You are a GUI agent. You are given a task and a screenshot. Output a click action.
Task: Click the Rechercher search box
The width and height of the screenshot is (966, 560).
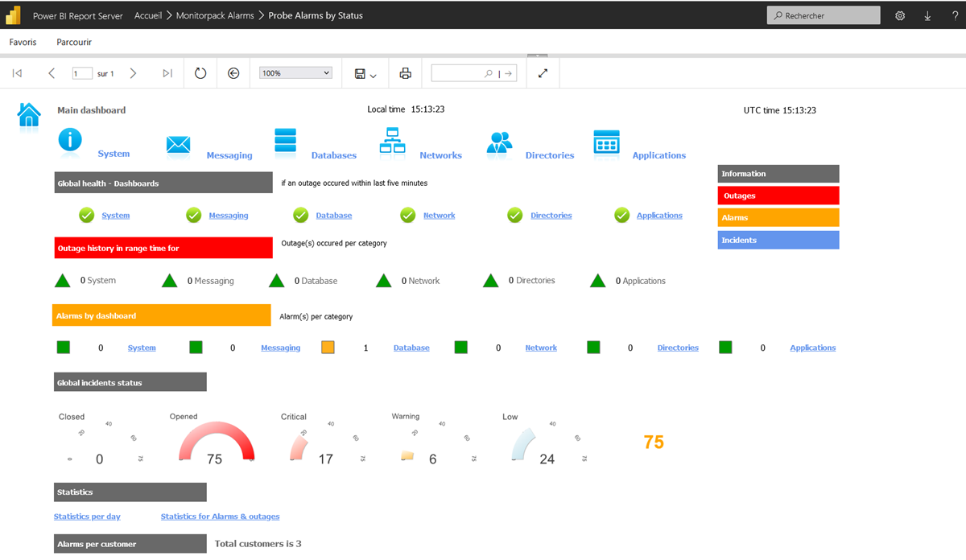[x=824, y=15]
